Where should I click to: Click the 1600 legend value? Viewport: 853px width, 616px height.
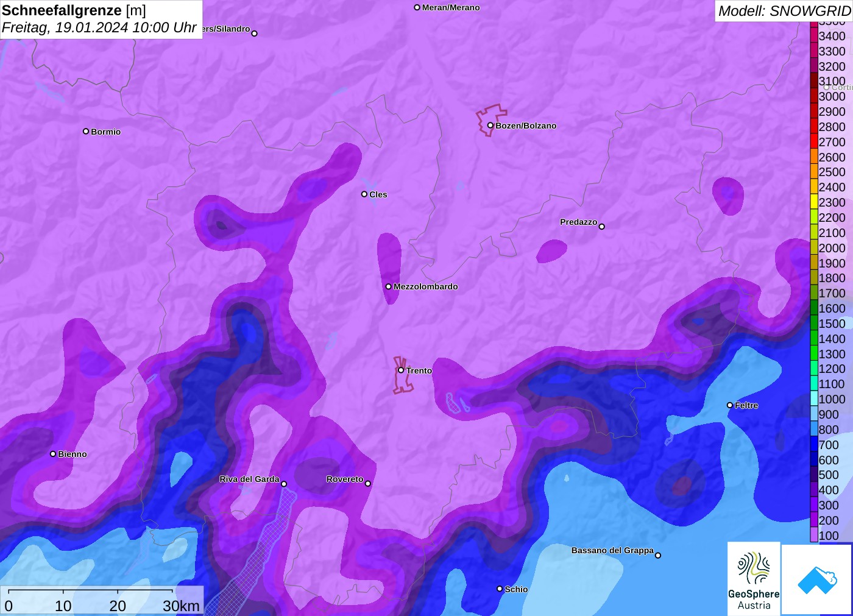(x=832, y=308)
